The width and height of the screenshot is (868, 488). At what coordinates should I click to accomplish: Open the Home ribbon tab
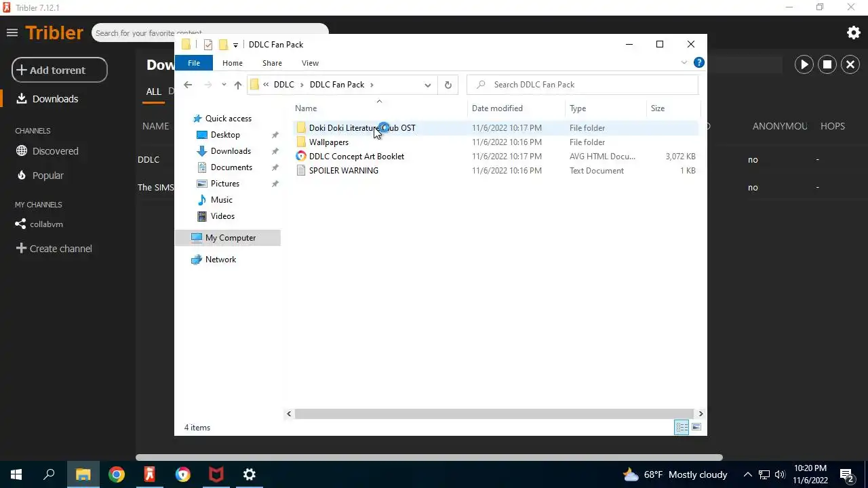tap(233, 63)
